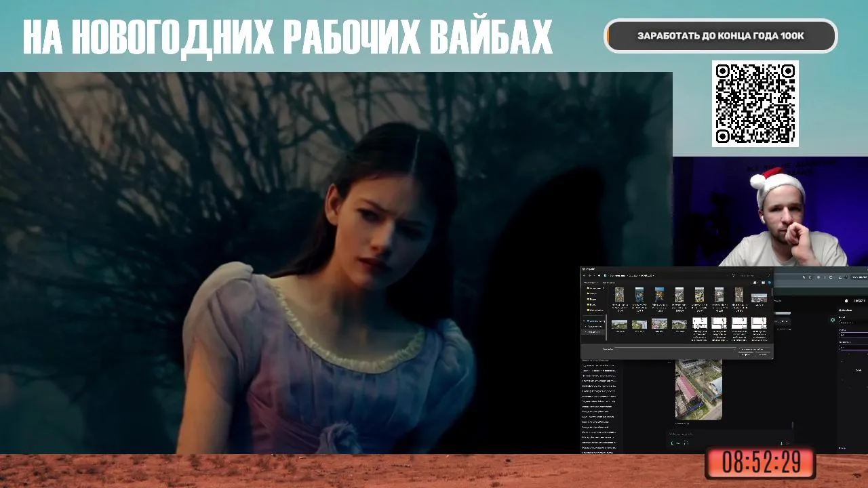Click the first dropdown in the right settings panel

tap(854, 323)
